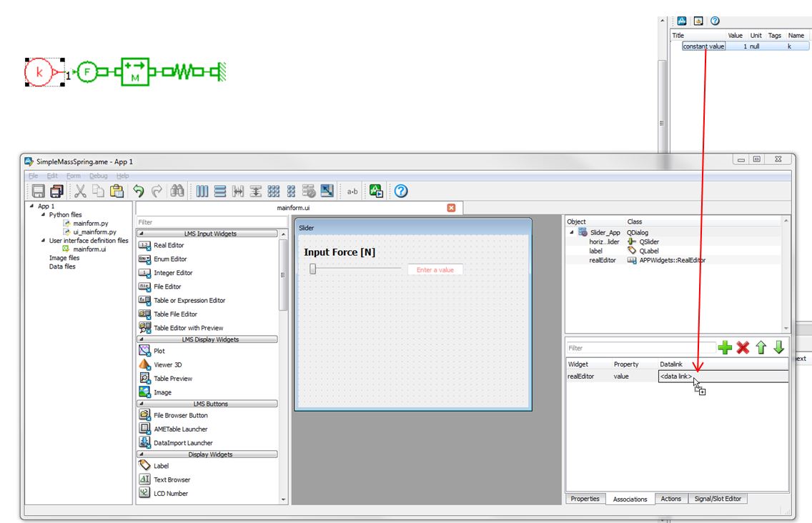The image size is (812, 523).
Task: Collapse the Python files folder
Action: click(x=43, y=215)
